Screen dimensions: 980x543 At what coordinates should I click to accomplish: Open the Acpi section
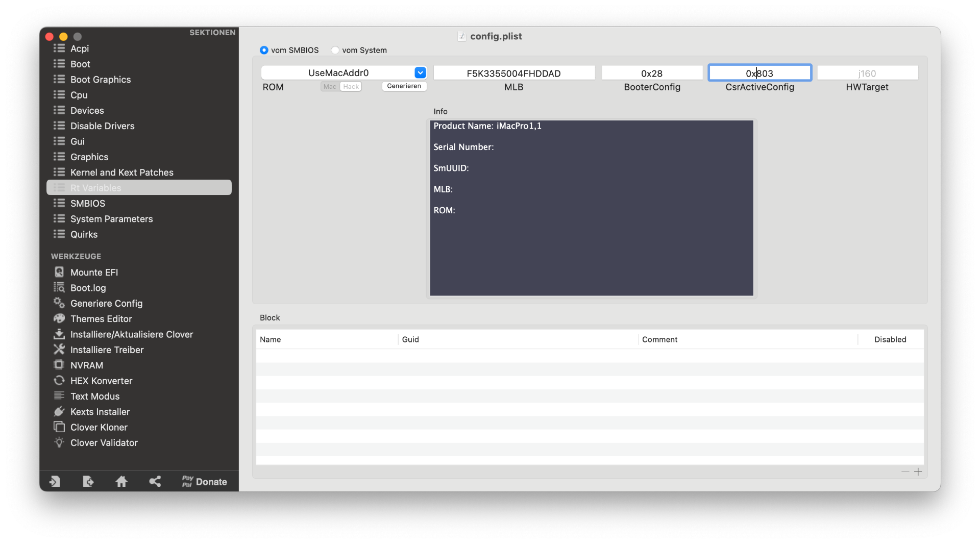tap(80, 48)
